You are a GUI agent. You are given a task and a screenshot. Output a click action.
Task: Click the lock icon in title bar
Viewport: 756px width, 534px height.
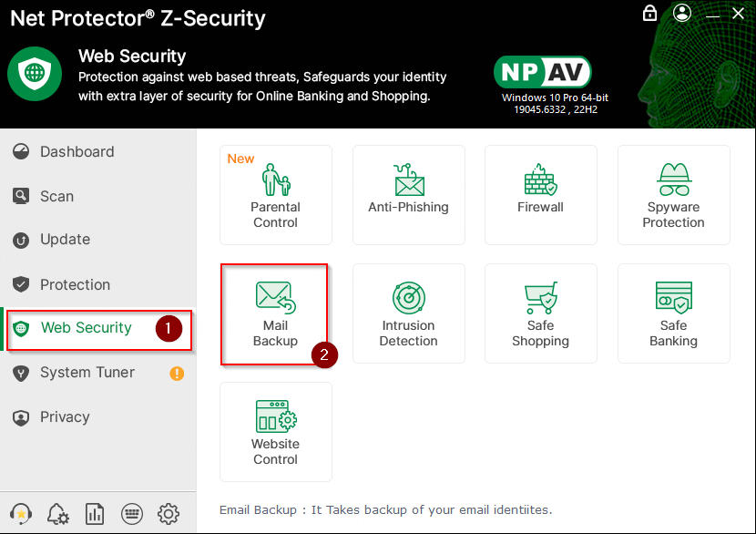649,13
